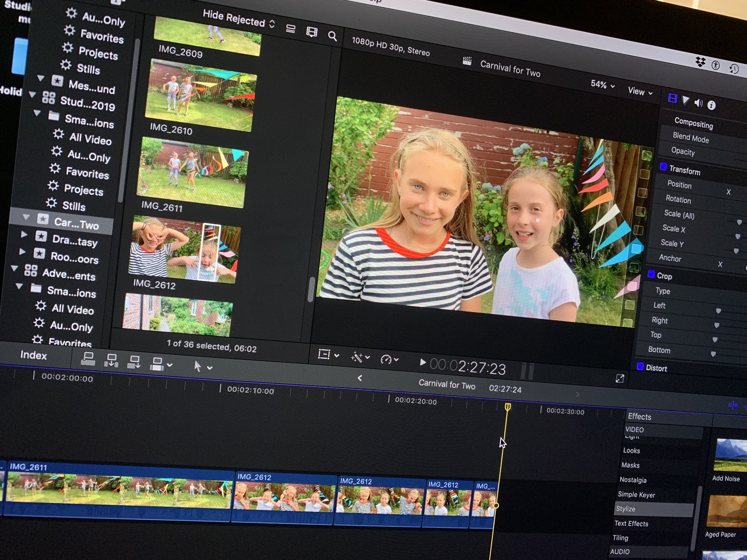This screenshot has width=747, height=560.
Task: Open the timeline Index button
Action: [33, 355]
